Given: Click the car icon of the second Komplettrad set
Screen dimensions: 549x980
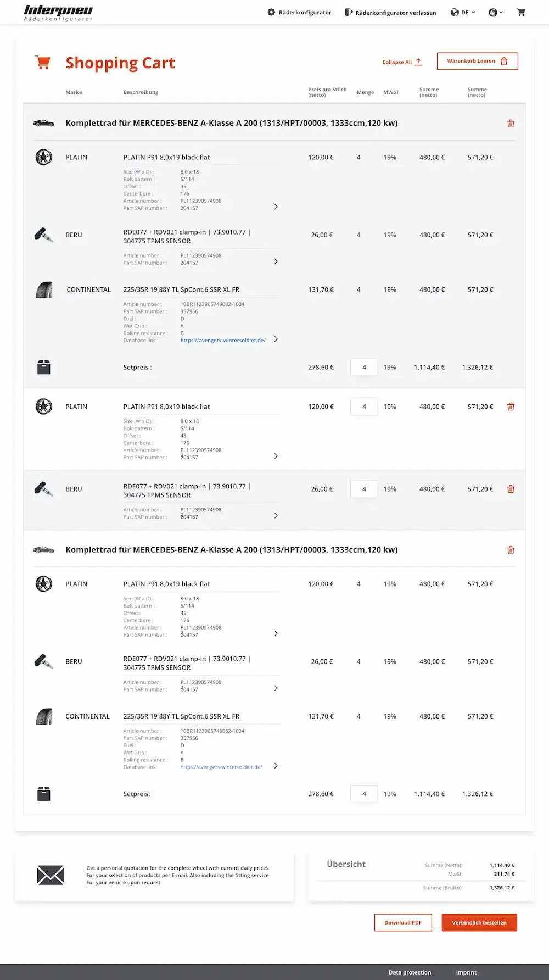Looking at the screenshot, I should coord(44,550).
